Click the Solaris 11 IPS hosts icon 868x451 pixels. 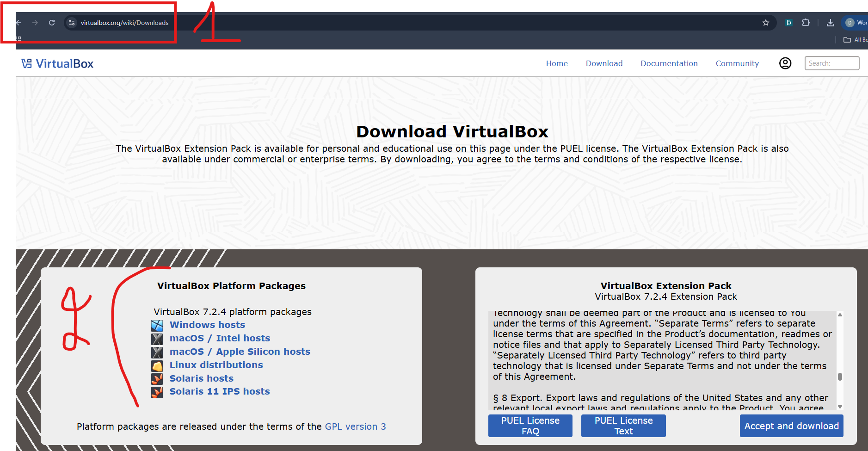[x=157, y=392]
